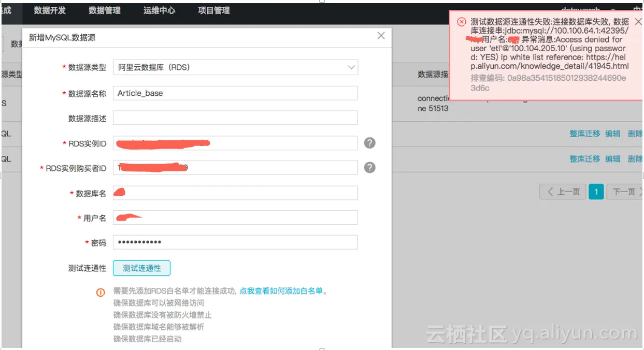The width and height of the screenshot is (644, 350).
Task: Click 整库迁移 in the first data source row
Action: pyautogui.click(x=585, y=134)
